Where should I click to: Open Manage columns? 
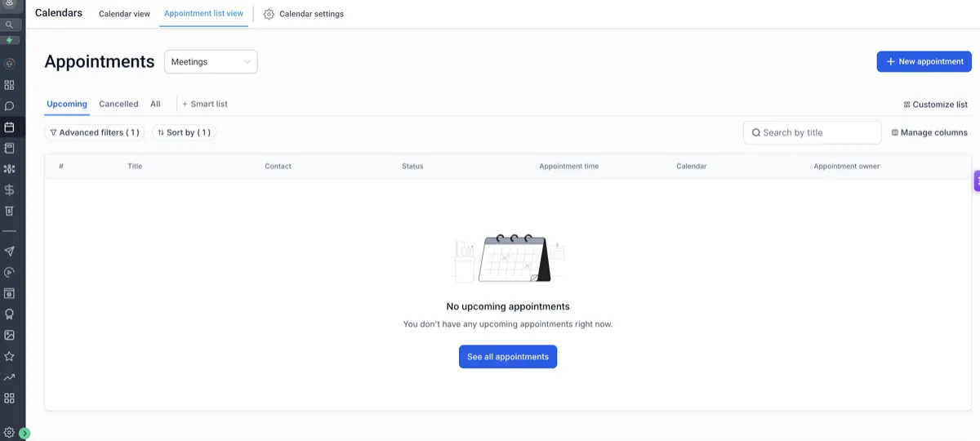[x=929, y=132]
